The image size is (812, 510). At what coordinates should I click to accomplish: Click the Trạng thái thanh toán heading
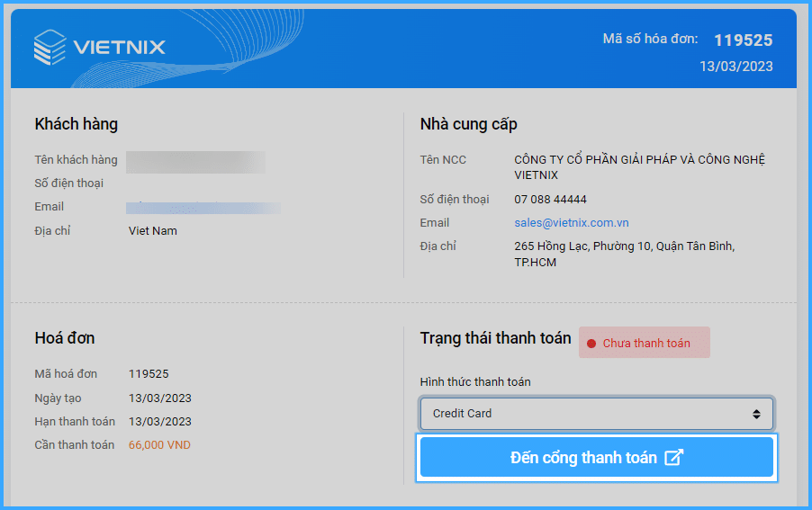click(496, 338)
